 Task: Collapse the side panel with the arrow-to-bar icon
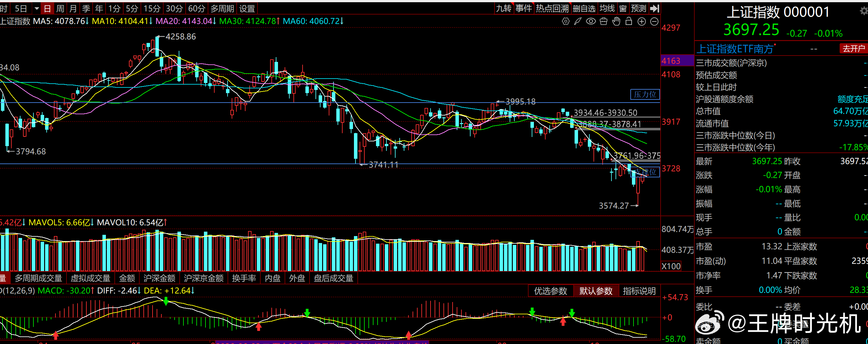pos(654,9)
